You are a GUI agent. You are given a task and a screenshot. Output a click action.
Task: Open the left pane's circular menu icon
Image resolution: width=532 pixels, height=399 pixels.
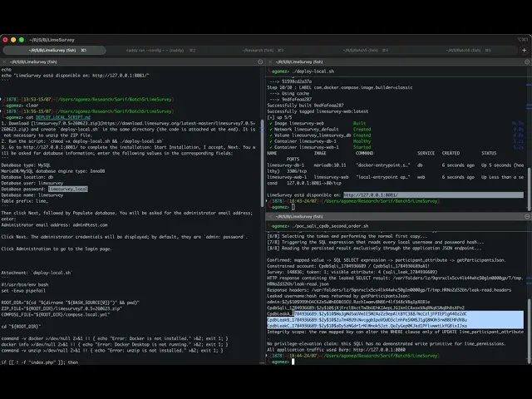tap(260, 62)
